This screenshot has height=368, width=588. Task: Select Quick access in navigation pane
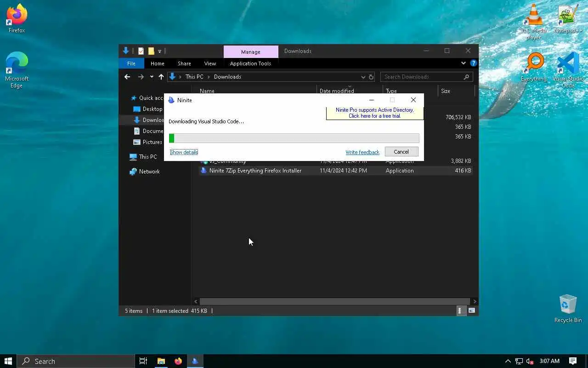pos(147,98)
